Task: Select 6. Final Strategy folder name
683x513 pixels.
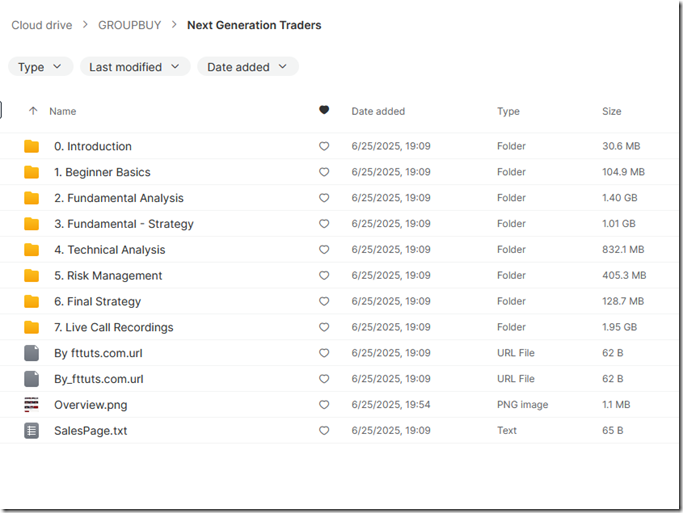Action: tap(98, 301)
